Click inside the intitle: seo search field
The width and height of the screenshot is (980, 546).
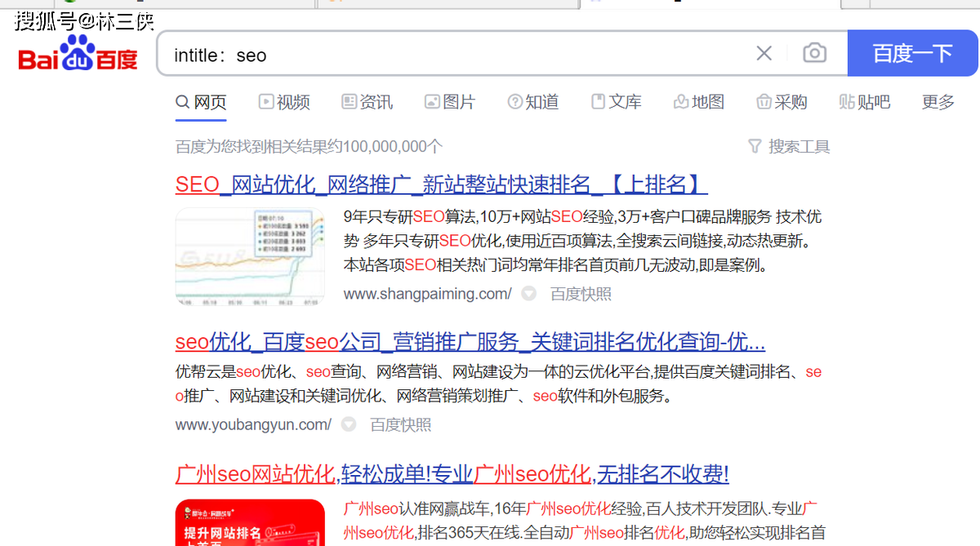tap(457, 55)
